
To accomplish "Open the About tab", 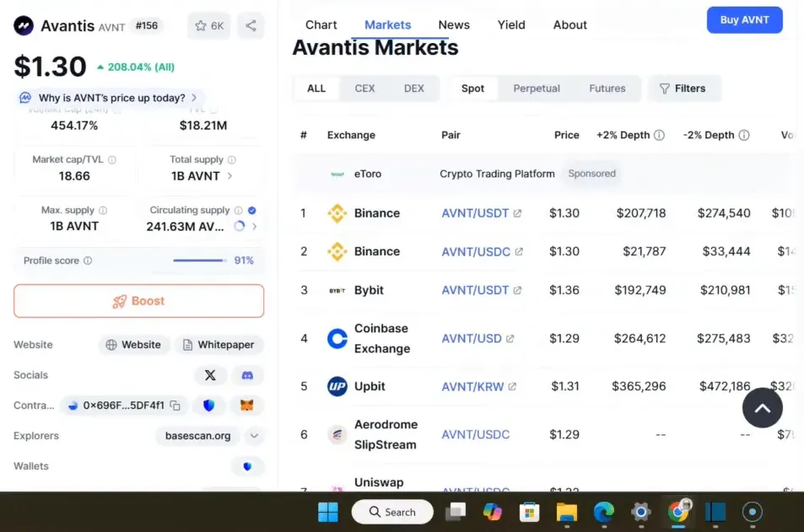I will tap(569, 24).
